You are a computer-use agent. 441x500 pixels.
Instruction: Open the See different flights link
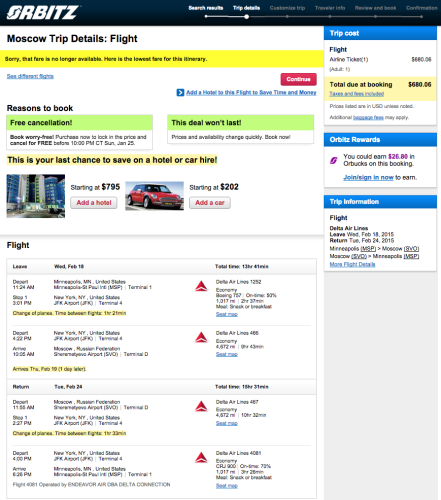tap(30, 76)
